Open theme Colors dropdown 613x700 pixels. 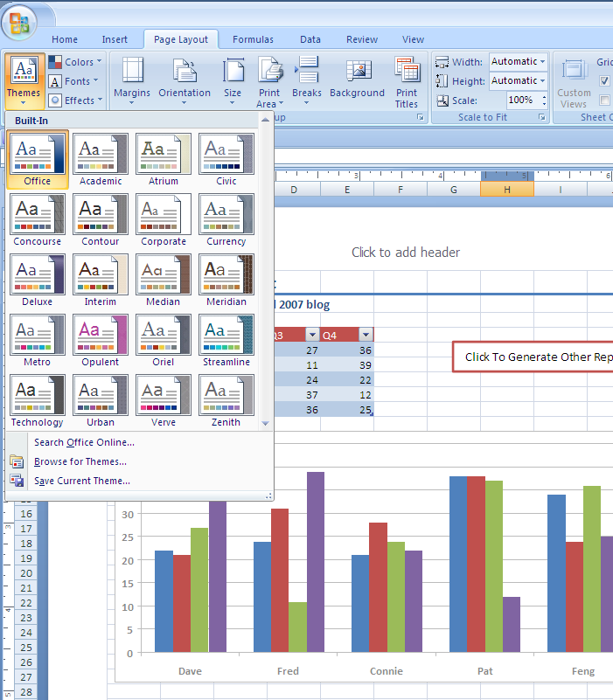[x=76, y=62]
